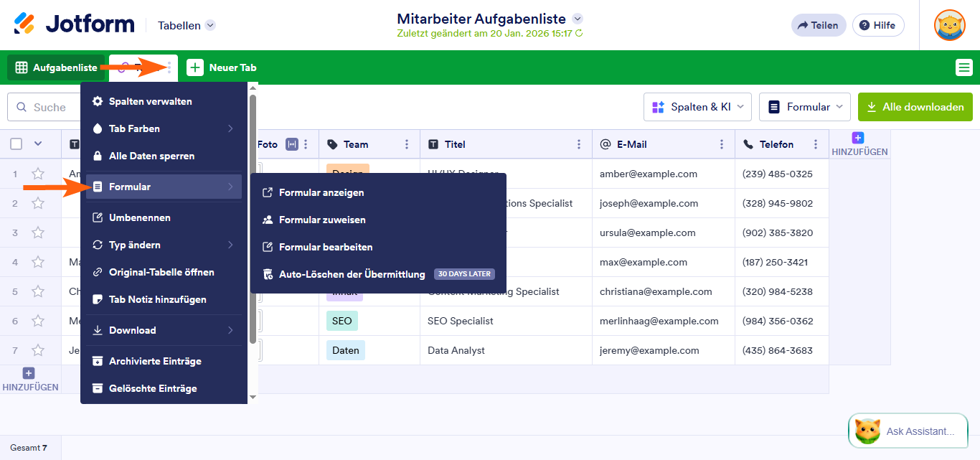This screenshot has height=460, width=980.
Task: Star the entry in row 2
Action: (x=38, y=203)
